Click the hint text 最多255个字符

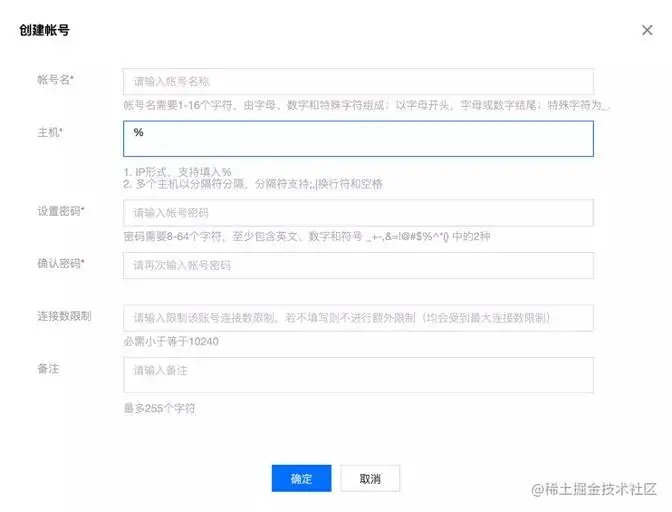point(159,408)
